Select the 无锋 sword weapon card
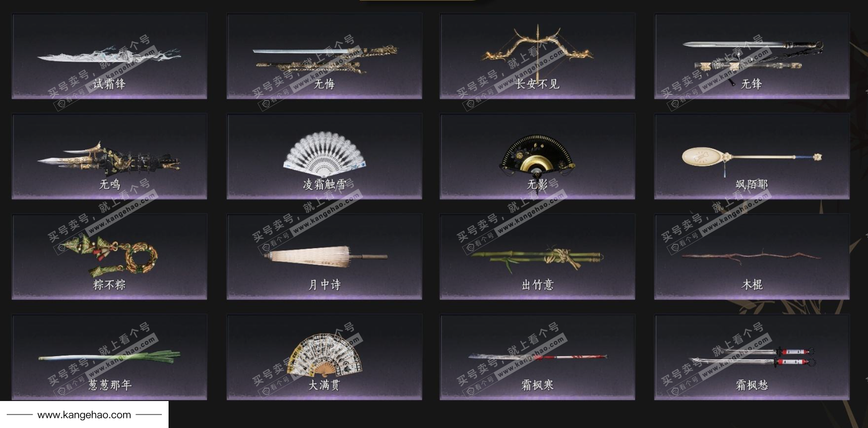The height and width of the screenshot is (428, 868). click(752, 56)
